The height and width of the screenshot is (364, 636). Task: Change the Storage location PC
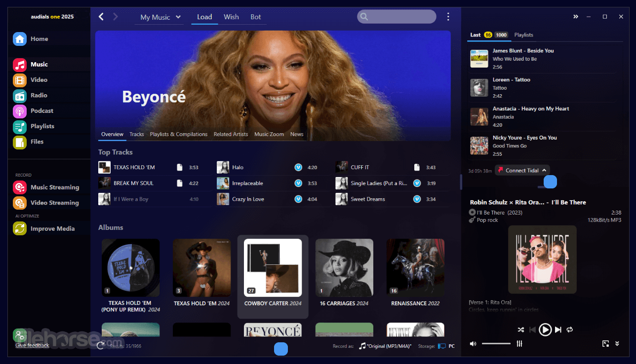click(446, 346)
